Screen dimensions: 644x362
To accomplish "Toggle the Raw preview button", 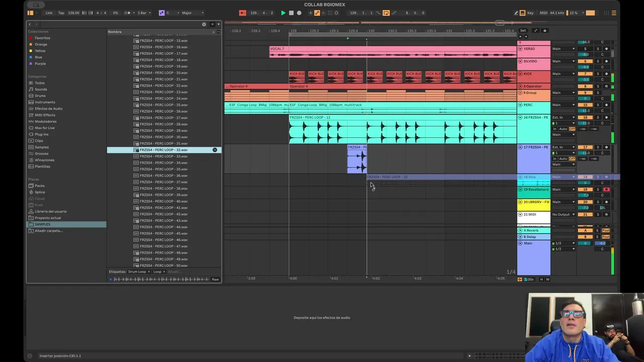I will tap(215, 279).
